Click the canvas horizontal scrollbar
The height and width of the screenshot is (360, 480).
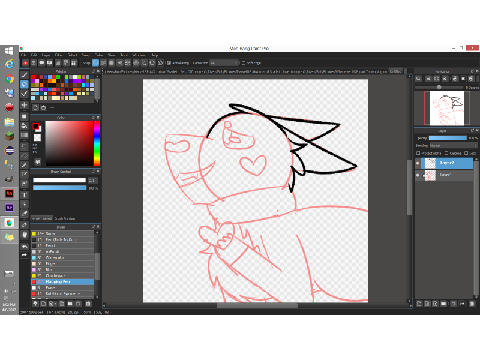pos(257,305)
